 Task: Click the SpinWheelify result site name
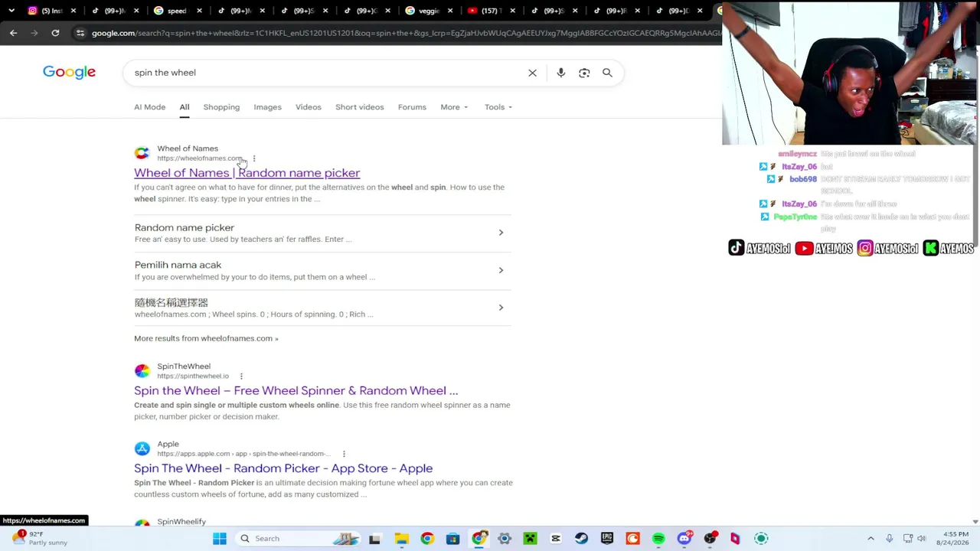[x=181, y=522]
